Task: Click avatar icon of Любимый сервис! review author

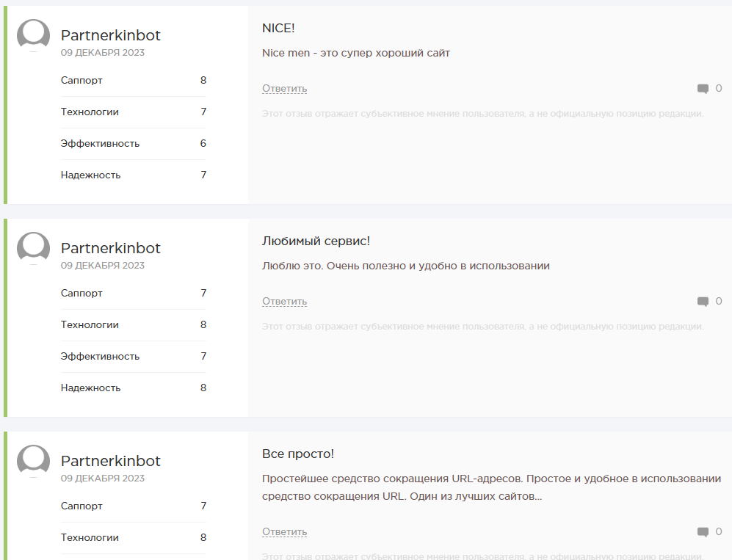Action: [x=33, y=248]
